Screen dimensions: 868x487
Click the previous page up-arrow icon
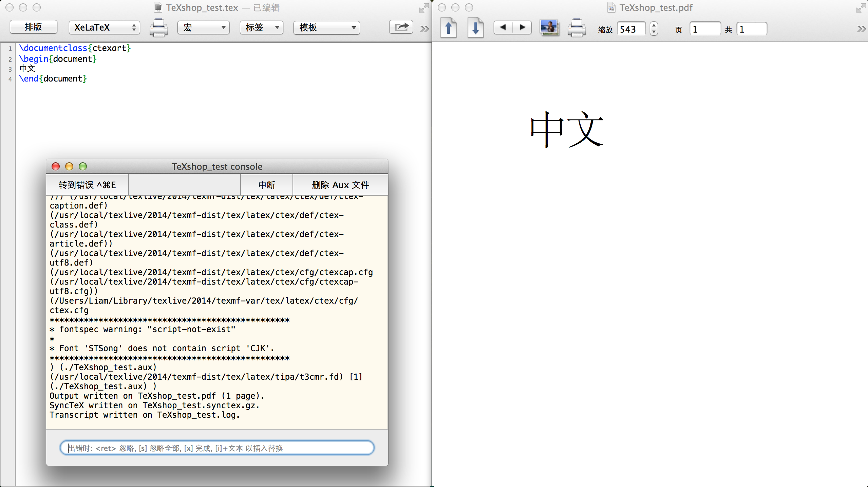point(449,28)
